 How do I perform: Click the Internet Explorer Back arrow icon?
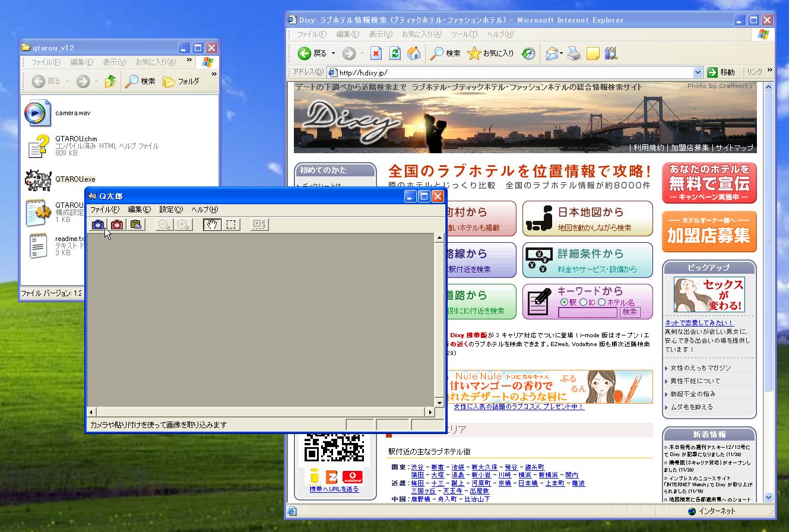click(x=305, y=53)
